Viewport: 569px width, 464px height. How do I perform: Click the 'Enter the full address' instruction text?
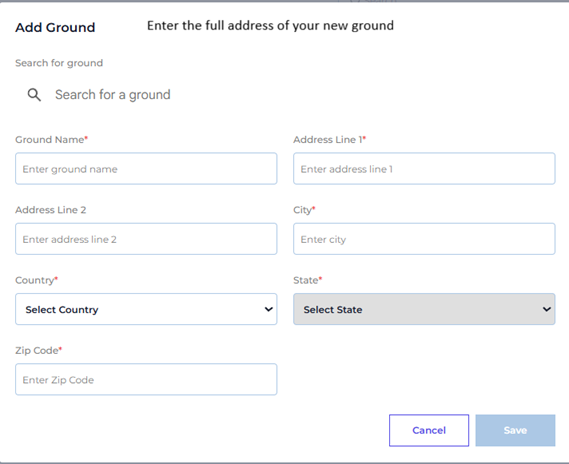[x=270, y=26]
